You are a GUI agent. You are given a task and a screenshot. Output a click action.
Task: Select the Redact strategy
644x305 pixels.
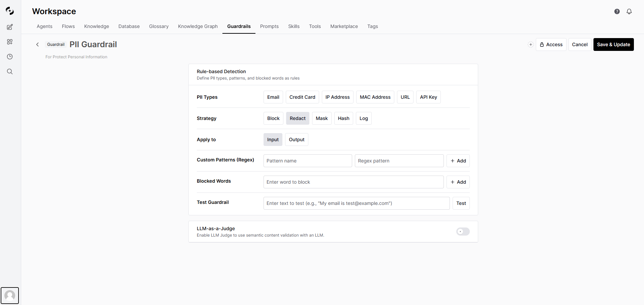click(x=298, y=118)
